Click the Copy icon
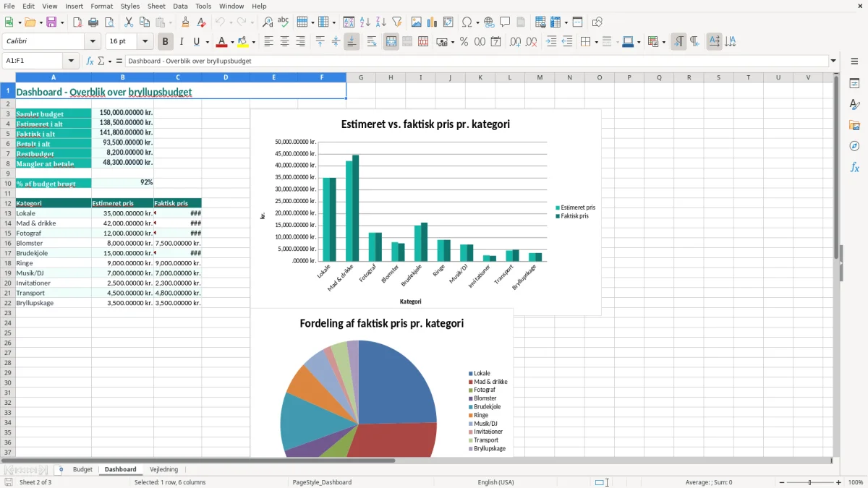The height and width of the screenshot is (488, 868). coord(144,22)
